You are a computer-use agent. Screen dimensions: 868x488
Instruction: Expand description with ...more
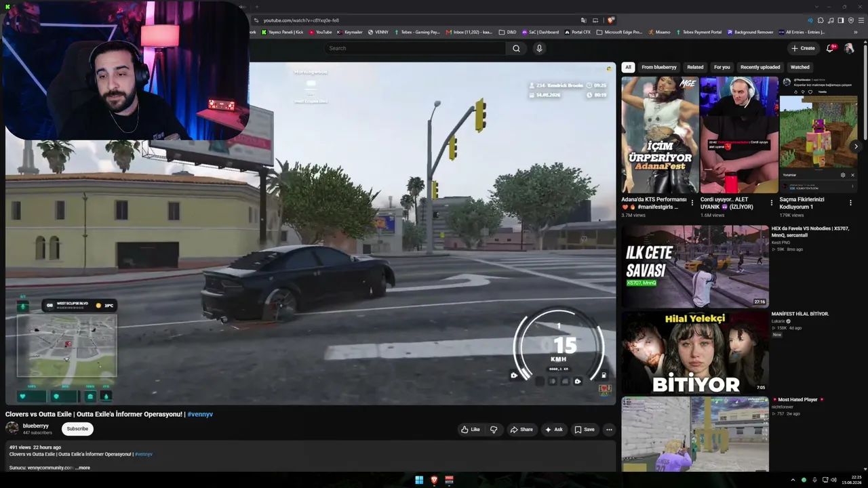pos(82,468)
